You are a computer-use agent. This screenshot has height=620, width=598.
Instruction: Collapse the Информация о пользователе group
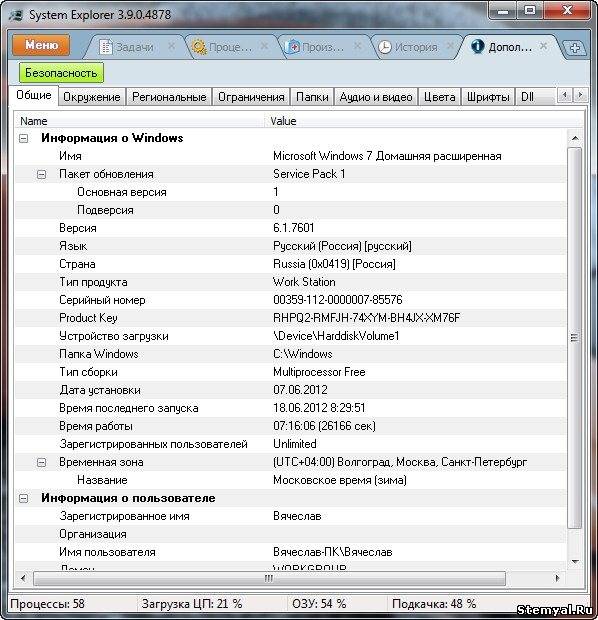[24, 498]
